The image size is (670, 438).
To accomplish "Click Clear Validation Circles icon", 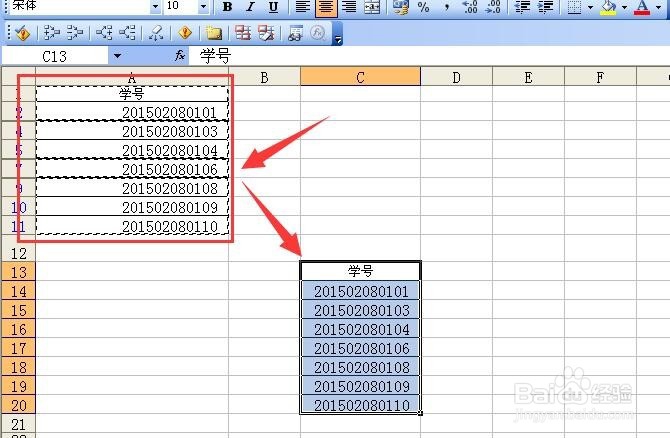I will (266, 33).
